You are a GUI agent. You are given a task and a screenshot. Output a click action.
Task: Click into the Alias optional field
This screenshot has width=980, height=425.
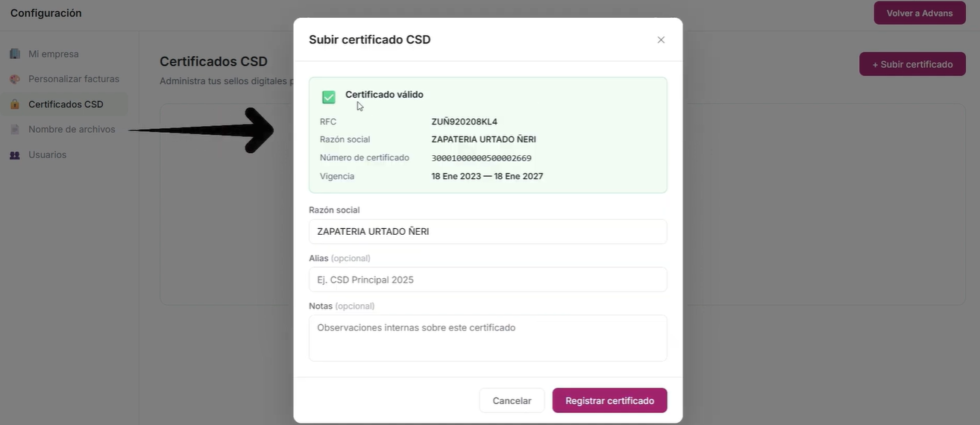click(488, 280)
